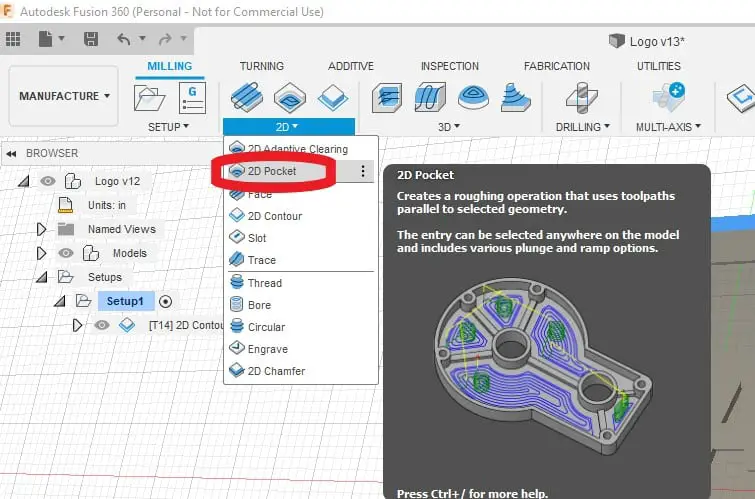The image size is (755, 499).
Task: Open the MULTI-AXIS dropdown menu
Action: click(x=668, y=127)
